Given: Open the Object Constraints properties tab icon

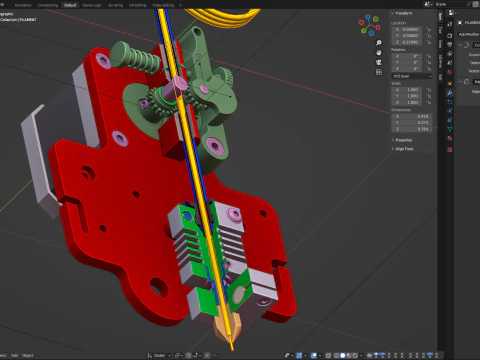Looking at the screenshot, I should 450,120.
